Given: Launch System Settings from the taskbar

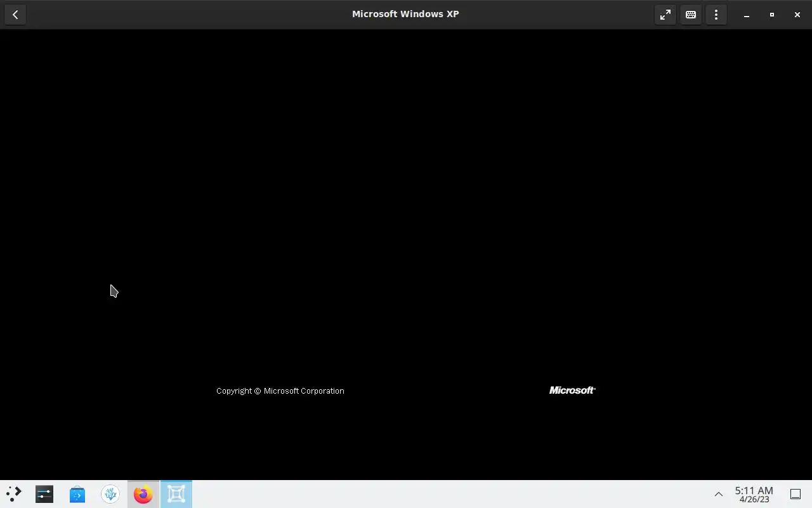Looking at the screenshot, I should pos(44,494).
